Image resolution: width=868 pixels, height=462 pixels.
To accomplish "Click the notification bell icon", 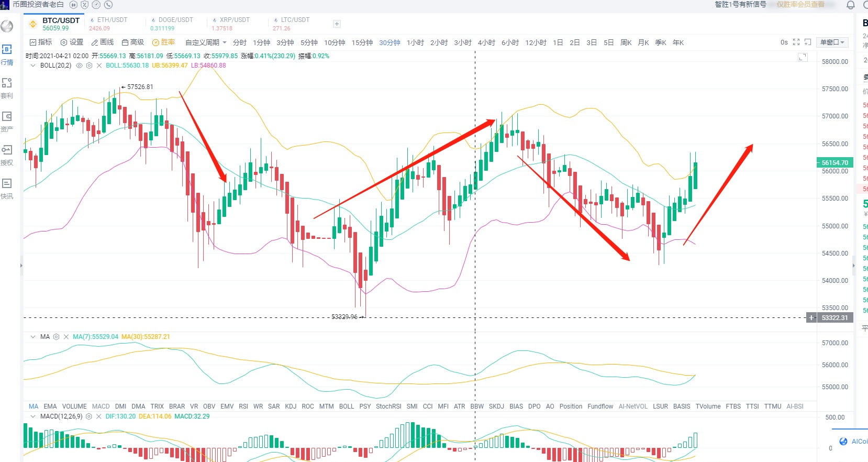I will [851, 5].
